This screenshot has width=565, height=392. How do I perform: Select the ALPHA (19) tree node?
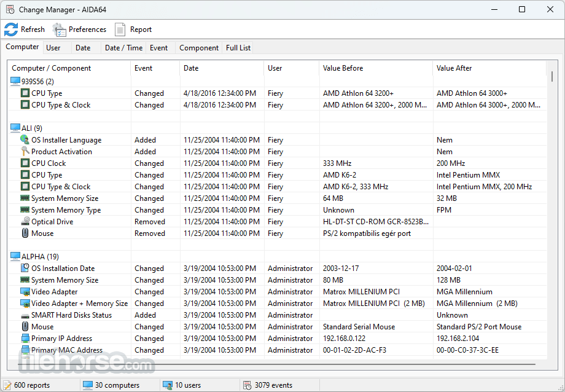(x=40, y=257)
